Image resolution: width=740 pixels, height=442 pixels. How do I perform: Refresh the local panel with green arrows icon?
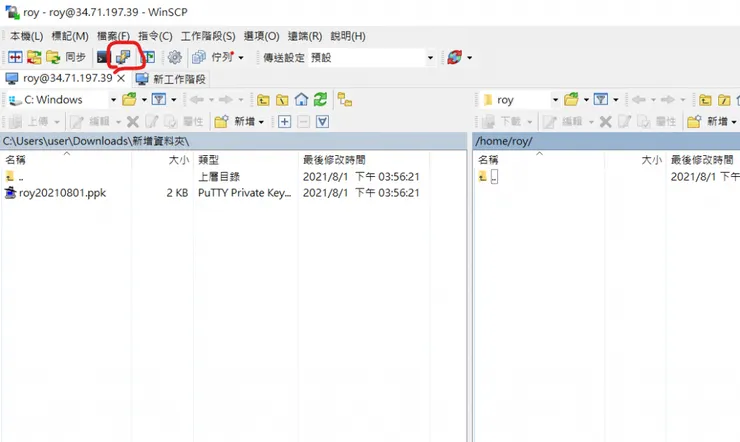320,100
